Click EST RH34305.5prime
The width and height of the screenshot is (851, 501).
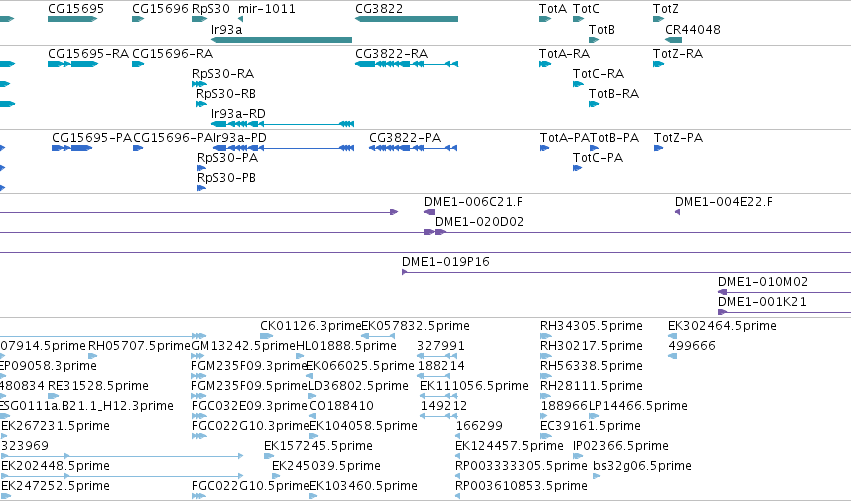coord(592,326)
